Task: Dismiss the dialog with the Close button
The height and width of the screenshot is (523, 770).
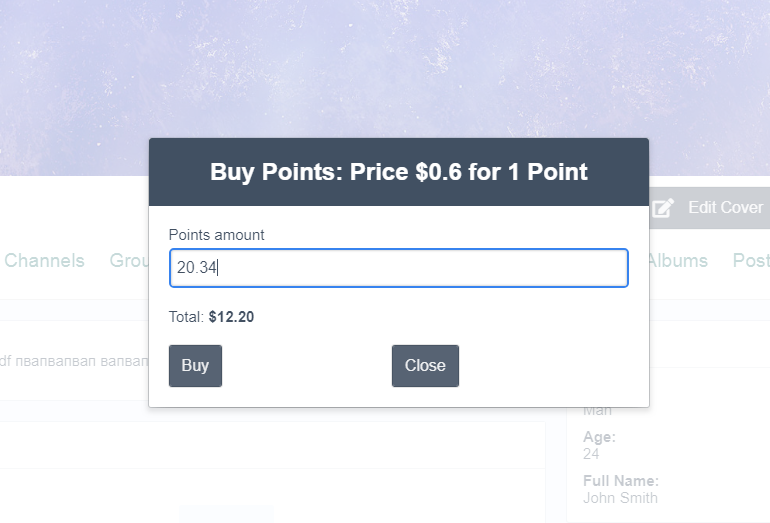Action: point(425,366)
